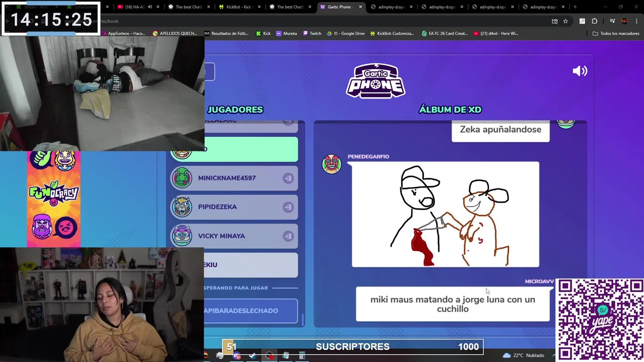
Task: Click the JUGADORES heading
Action: tap(235, 110)
